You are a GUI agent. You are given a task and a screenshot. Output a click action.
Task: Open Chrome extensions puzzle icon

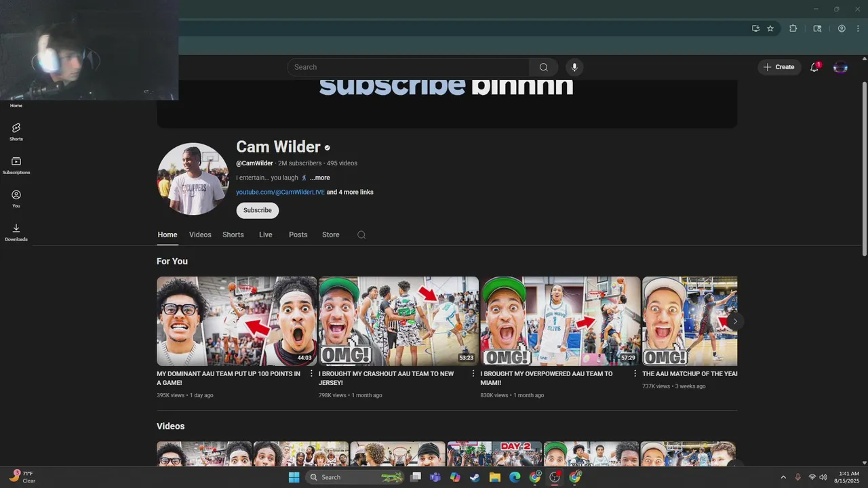click(793, 28)
